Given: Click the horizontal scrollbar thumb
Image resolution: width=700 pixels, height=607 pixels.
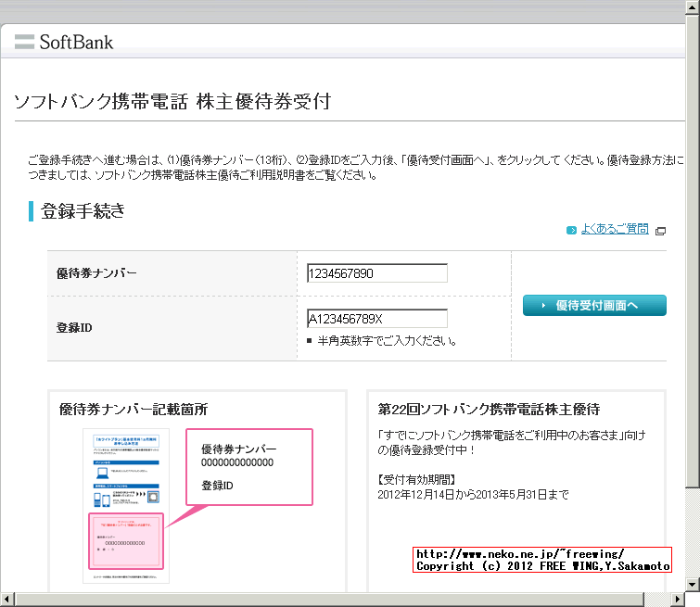Looking at the screenshot, I should (x=329, y=599).
